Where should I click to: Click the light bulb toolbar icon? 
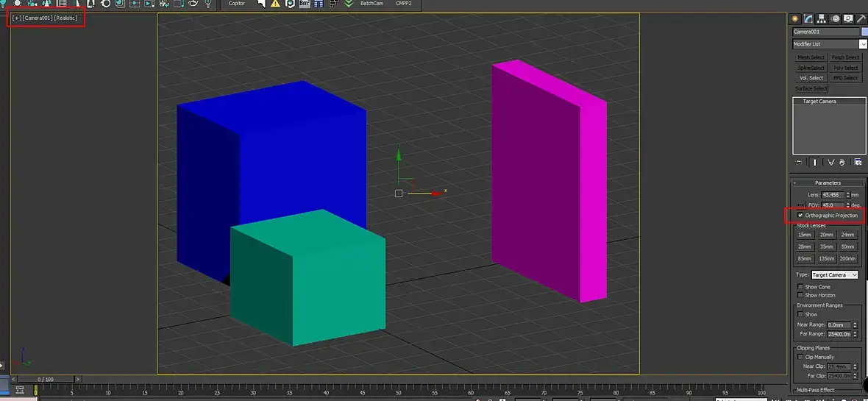(208, 4)
